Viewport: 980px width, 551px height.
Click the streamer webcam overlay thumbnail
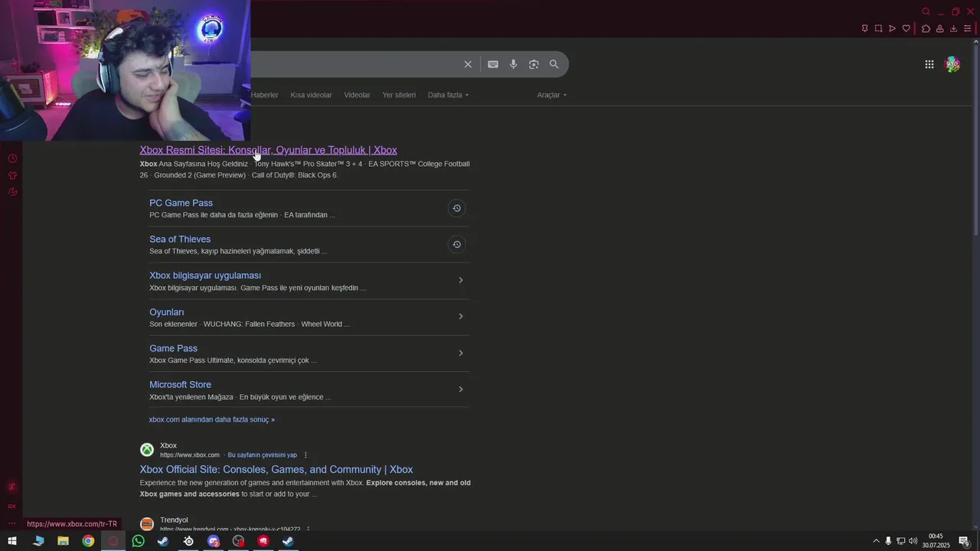click(x=125, y=70)
